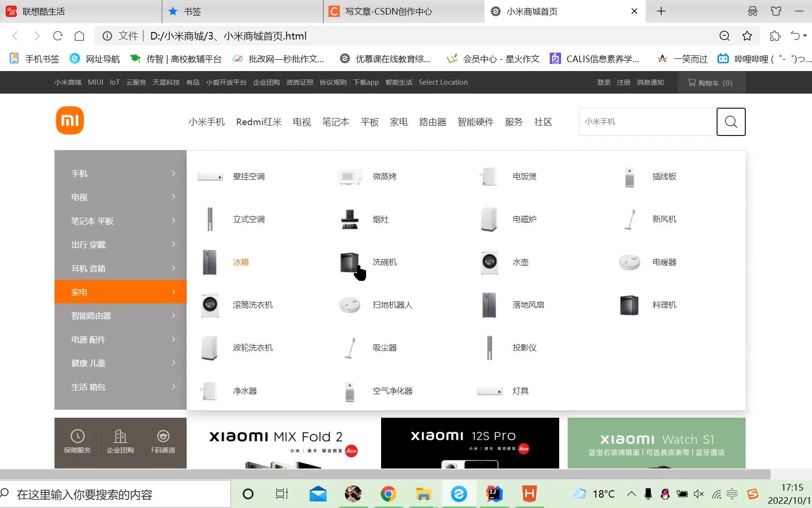This screenshot has height=508, width=812.
Task: Open browser extensions puzzle icon
Action: pos(775,36)
